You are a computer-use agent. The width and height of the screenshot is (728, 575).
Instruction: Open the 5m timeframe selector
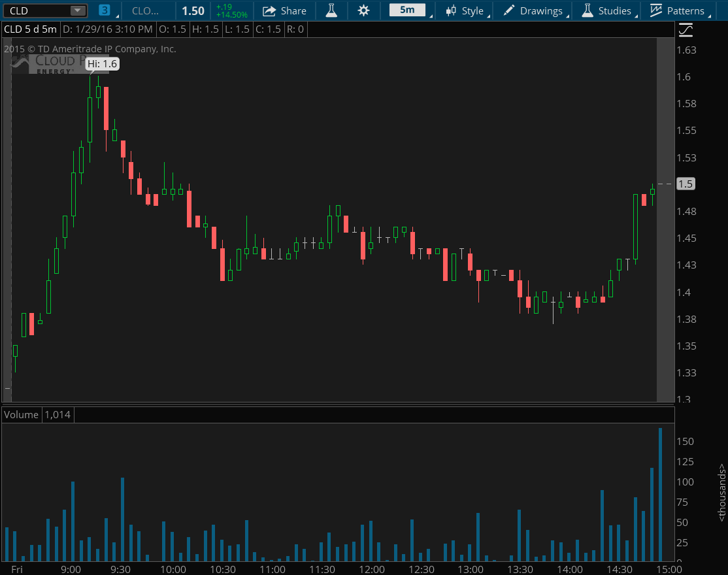click(407, 10)
